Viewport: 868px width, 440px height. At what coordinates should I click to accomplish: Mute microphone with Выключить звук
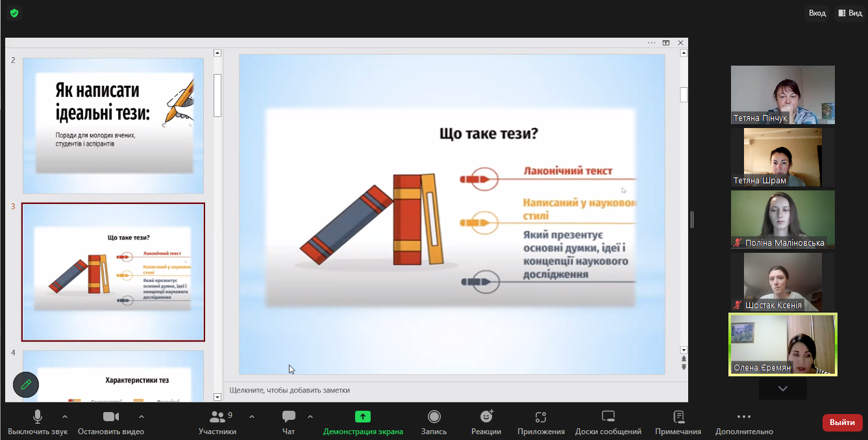click(38, 422)
